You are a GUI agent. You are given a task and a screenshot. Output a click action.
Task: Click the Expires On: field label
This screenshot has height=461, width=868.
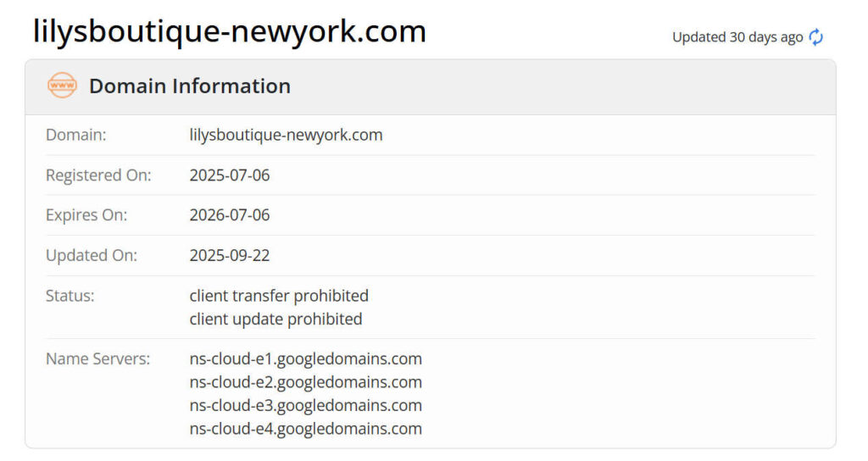[86, 215]
